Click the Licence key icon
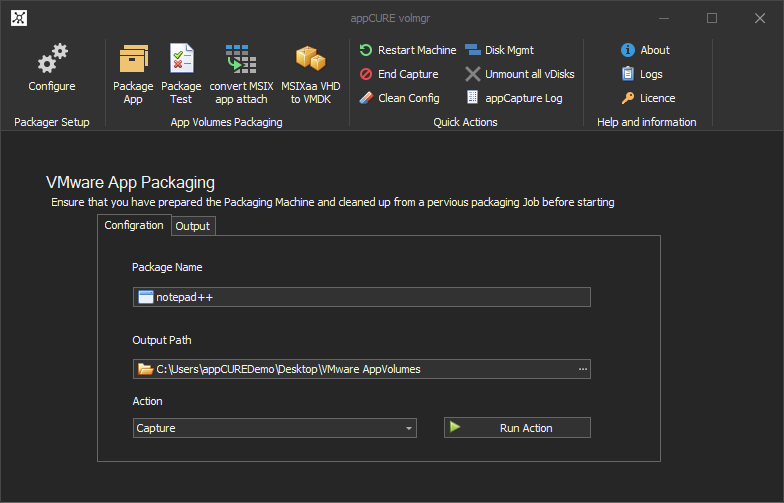This screenshot has height=503, width=784. (628, 98)
